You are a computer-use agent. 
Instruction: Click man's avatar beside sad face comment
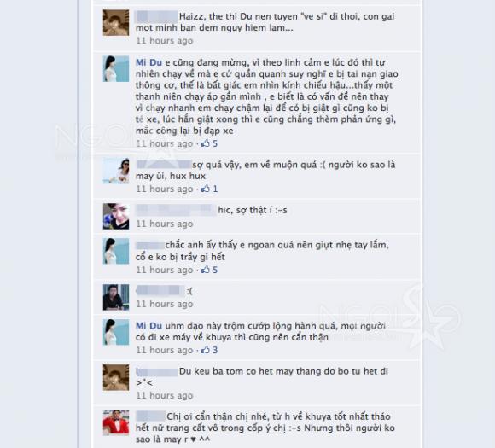[x=116, y=297]
